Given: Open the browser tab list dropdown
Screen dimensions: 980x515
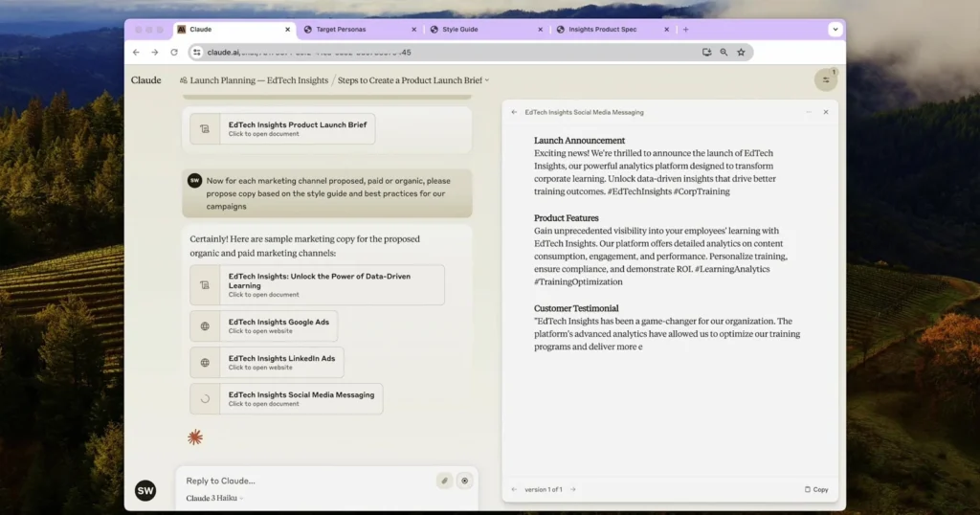Looking at the screenshot, I should (x=835, y=30).
